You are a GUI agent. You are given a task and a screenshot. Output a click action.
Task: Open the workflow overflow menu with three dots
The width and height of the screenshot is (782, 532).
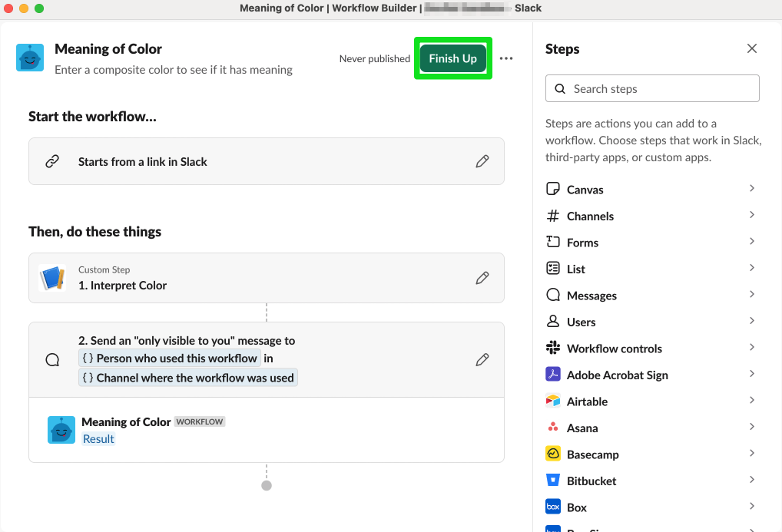click(x=505, y=58)
